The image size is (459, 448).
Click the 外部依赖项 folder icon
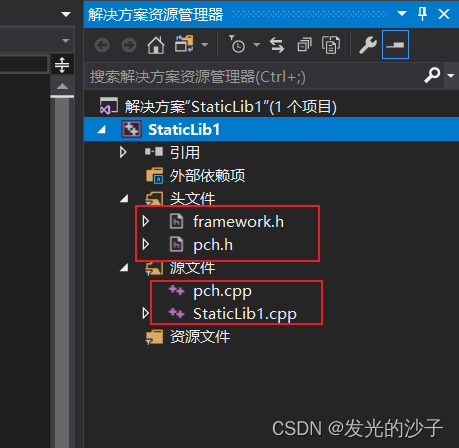(154, 176)
